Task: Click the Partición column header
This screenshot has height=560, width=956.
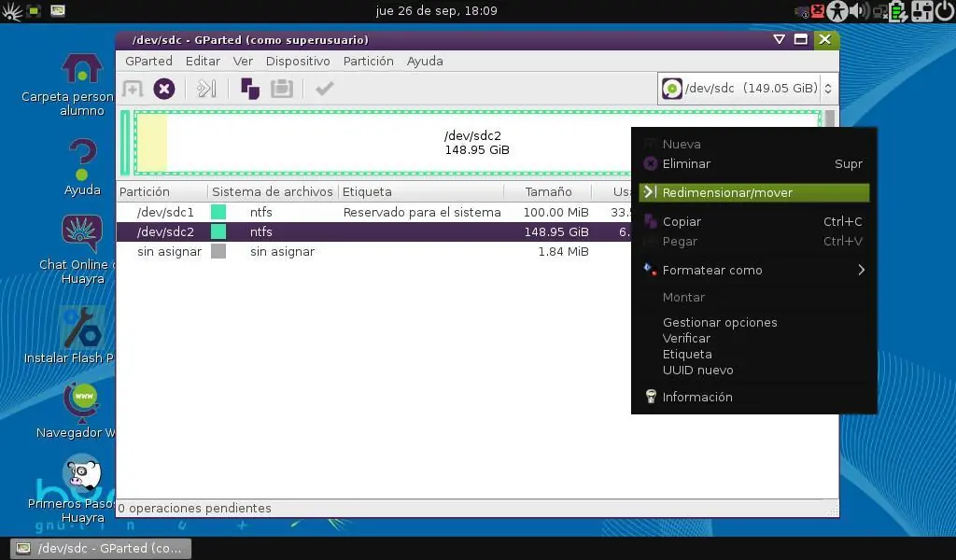Action: 162,192
